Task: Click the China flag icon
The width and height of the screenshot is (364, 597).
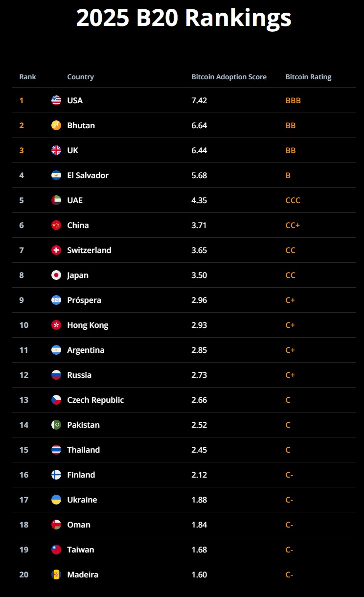Action: [56, 225]
